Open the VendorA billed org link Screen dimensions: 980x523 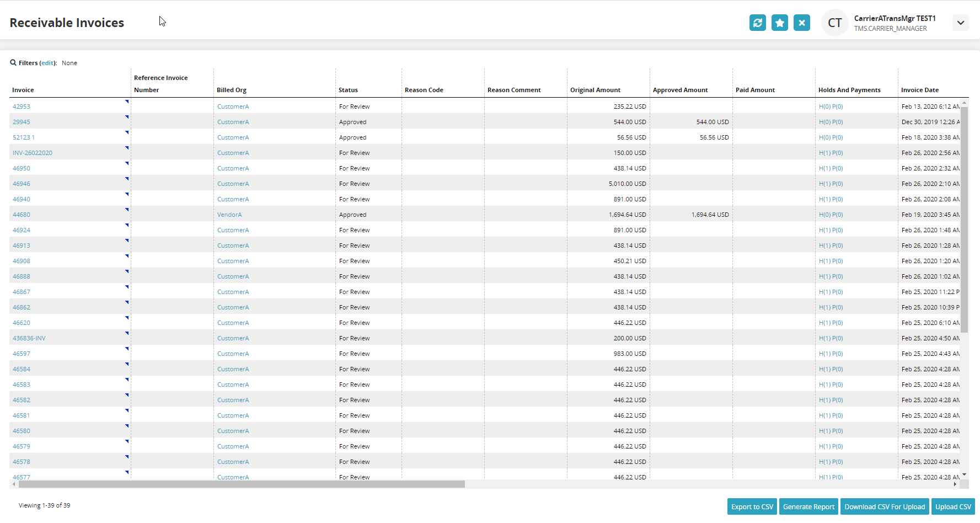[x=229, y=215]
